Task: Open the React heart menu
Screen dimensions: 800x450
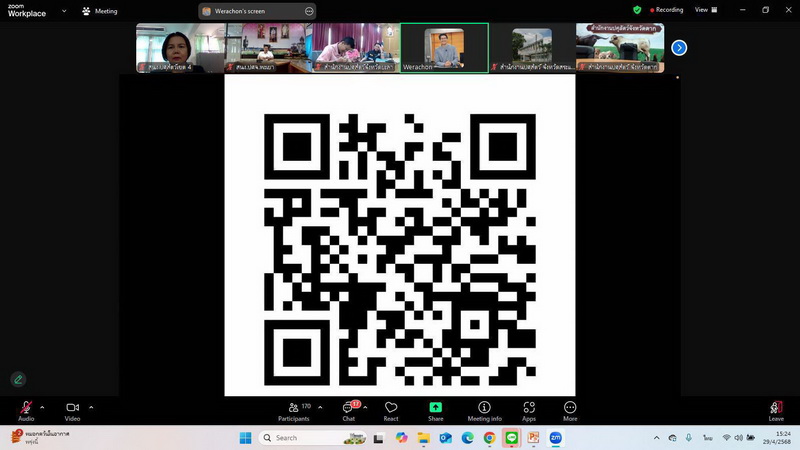Action: 391,411
